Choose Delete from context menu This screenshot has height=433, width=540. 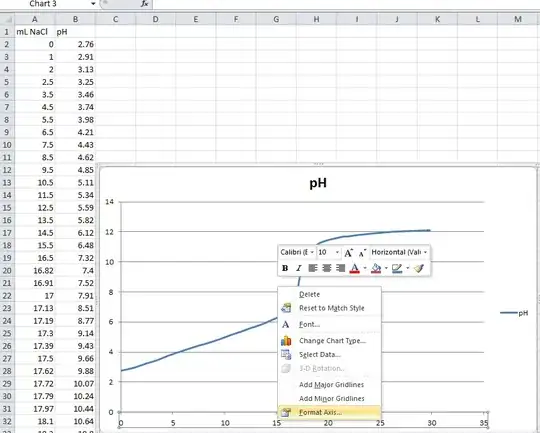pos(330,295)
